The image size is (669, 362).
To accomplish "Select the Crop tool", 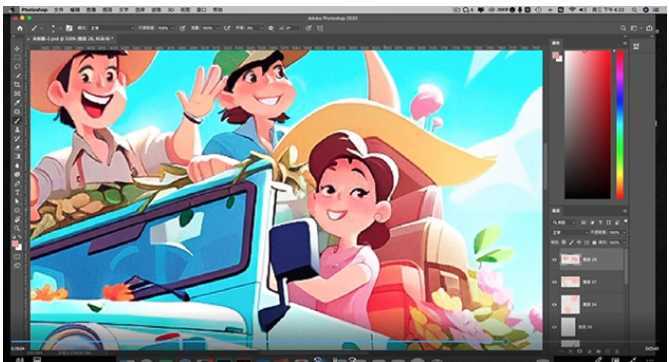I will (17, 85).
